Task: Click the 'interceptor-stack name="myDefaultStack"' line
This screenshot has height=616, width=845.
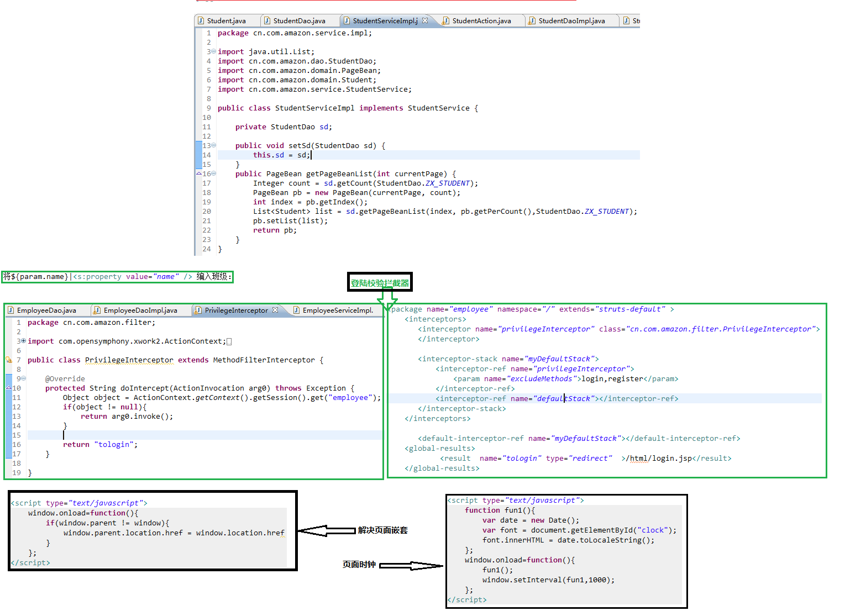Action: click(508, 359)
